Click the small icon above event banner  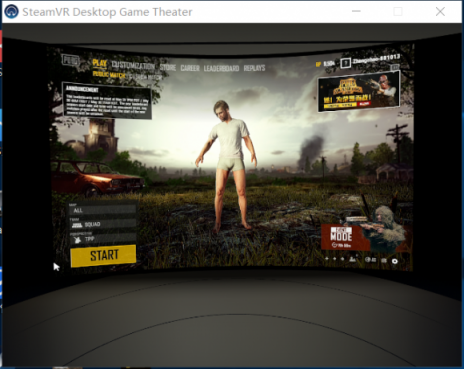[x=395, y=68]
